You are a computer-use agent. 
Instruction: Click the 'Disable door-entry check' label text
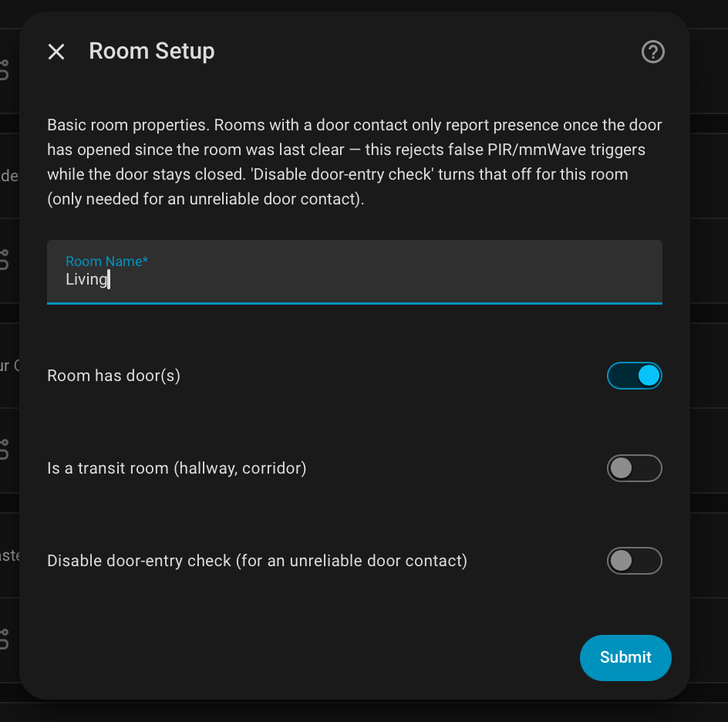[x=257, y=561]
